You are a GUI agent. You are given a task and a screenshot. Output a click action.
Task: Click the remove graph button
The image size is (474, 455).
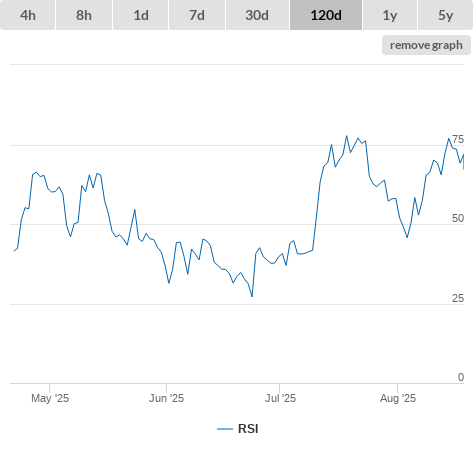coord(426,45)
